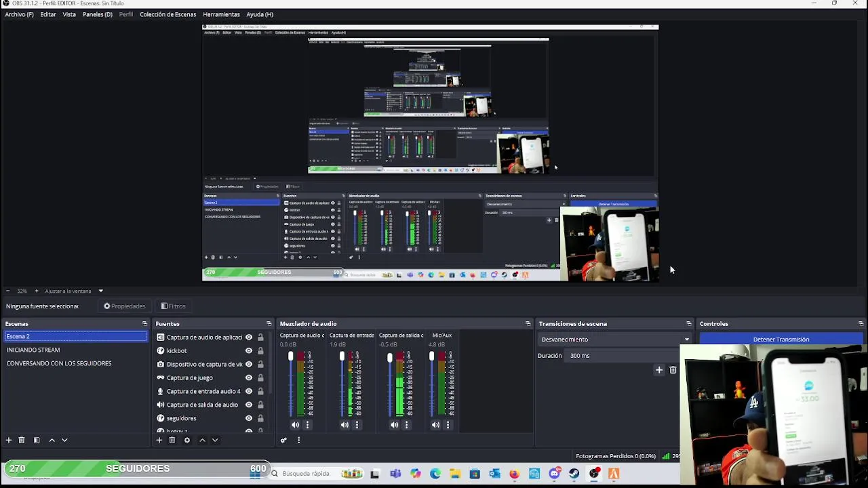Unlock the kickbot source
Image resolution: width=868 pixels, height=488 pixels.
tap(260, 350)
